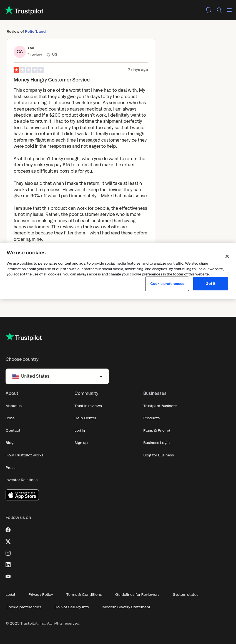
Task: Close the cookie banner with X
Action: click(227, 256)
